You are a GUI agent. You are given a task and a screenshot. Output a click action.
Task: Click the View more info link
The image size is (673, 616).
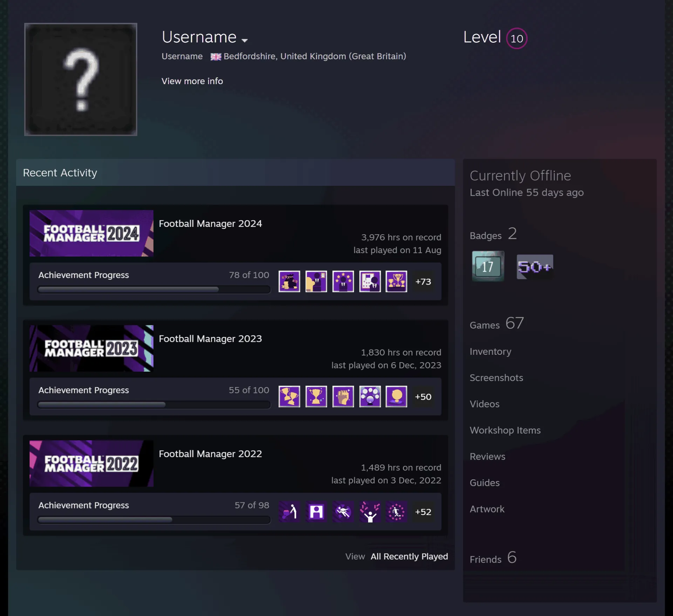coord(192,81)
